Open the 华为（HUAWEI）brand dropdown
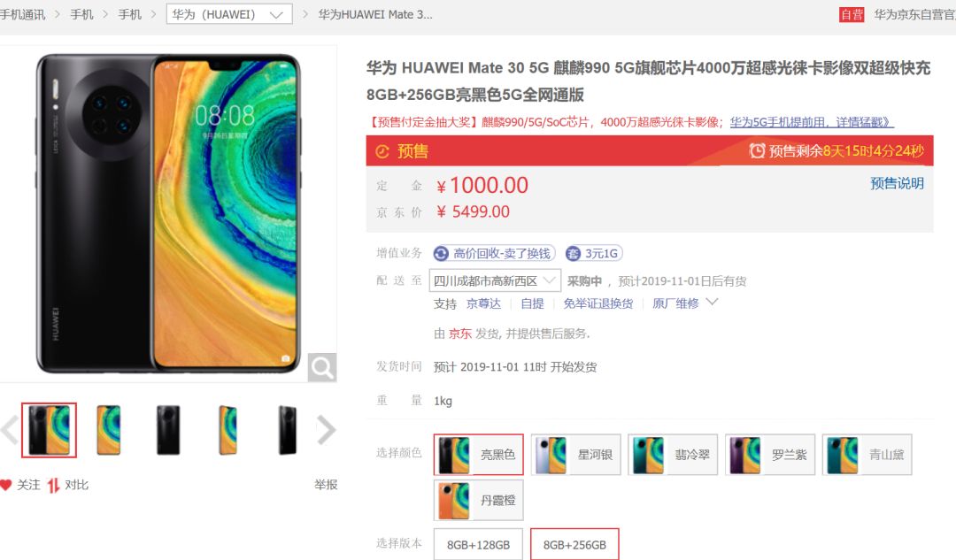The image size is (956, 560). click(229, 14)
